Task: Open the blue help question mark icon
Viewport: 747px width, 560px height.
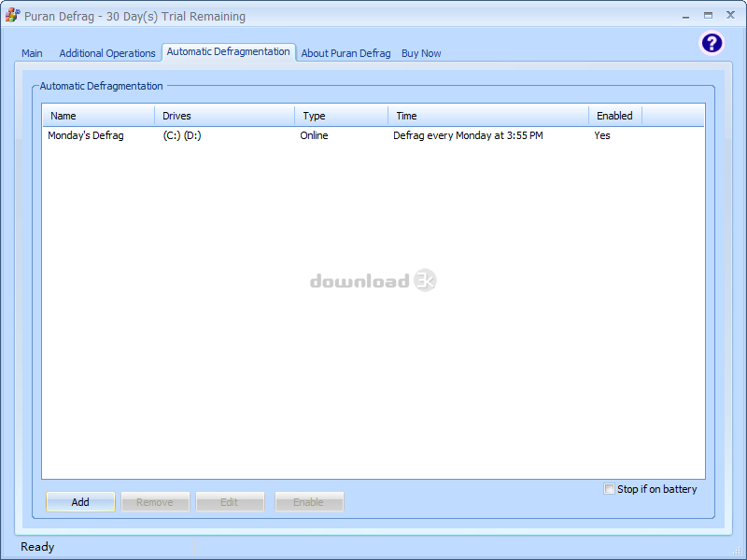Action: (x=712, y=43)
